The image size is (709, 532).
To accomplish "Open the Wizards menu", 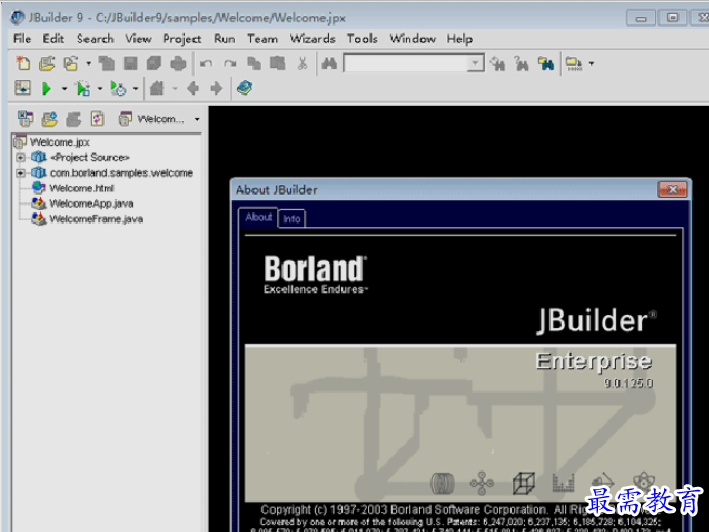I will point(312,39).
